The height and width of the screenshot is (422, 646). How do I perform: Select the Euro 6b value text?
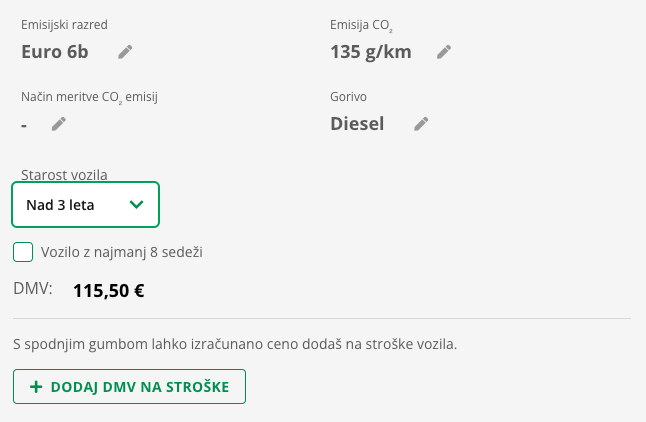pos(55,52)
